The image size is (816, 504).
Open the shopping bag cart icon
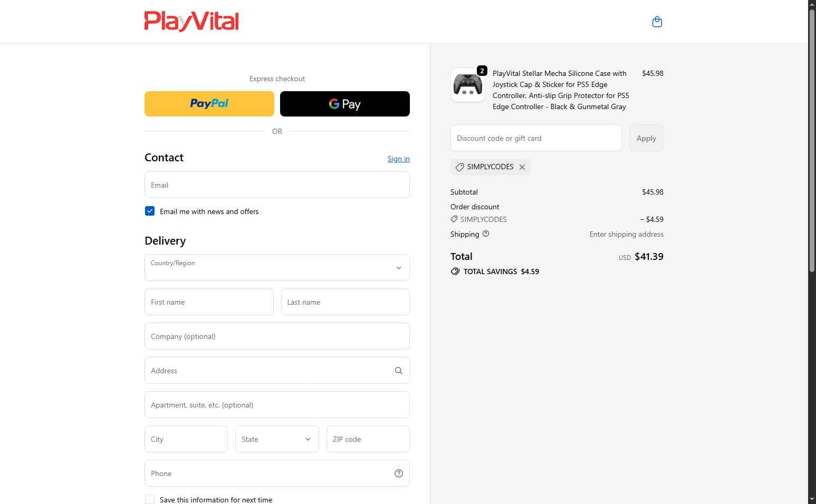tap(657, 22)
